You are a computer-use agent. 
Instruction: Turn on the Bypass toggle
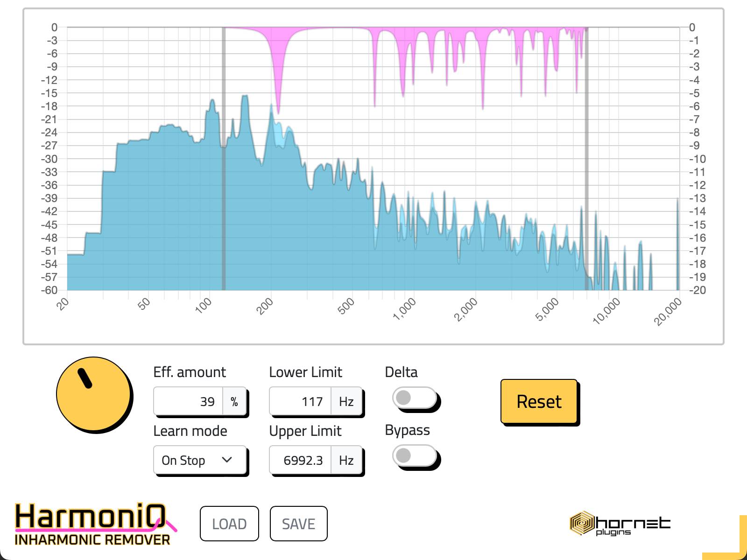pyautogui.click(x=414, y=455)
